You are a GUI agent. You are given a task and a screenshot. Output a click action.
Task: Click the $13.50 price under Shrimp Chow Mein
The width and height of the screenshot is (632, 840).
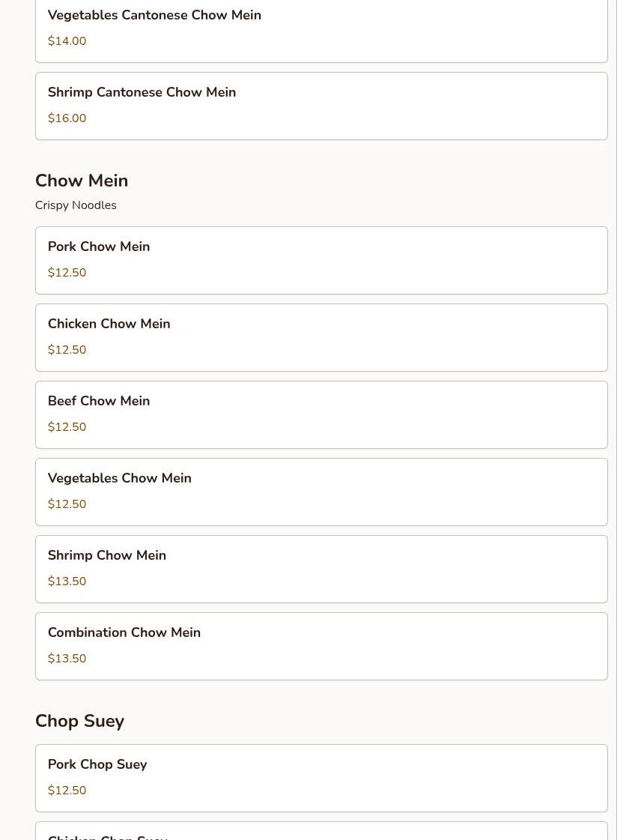(67, 581)
